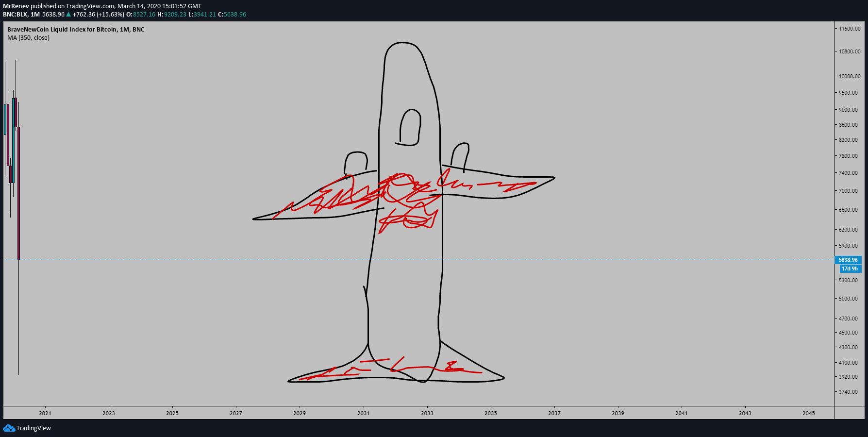The height and width of the screenshot is (437, 868).
Task: Click the 2021 label on the time axis
Action: [x=45, y=413]
